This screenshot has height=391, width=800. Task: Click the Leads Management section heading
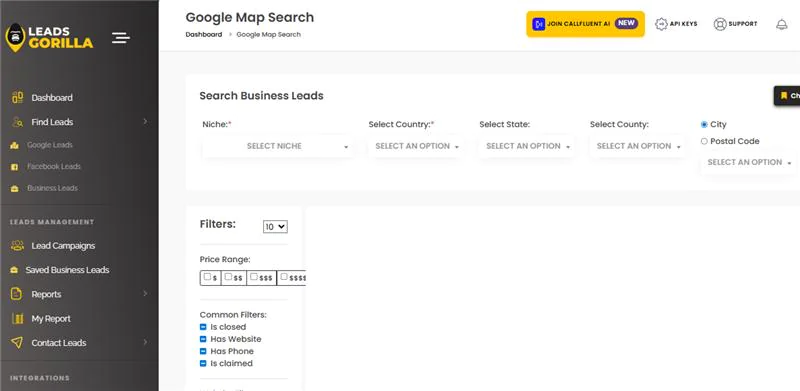coord(52,222)
